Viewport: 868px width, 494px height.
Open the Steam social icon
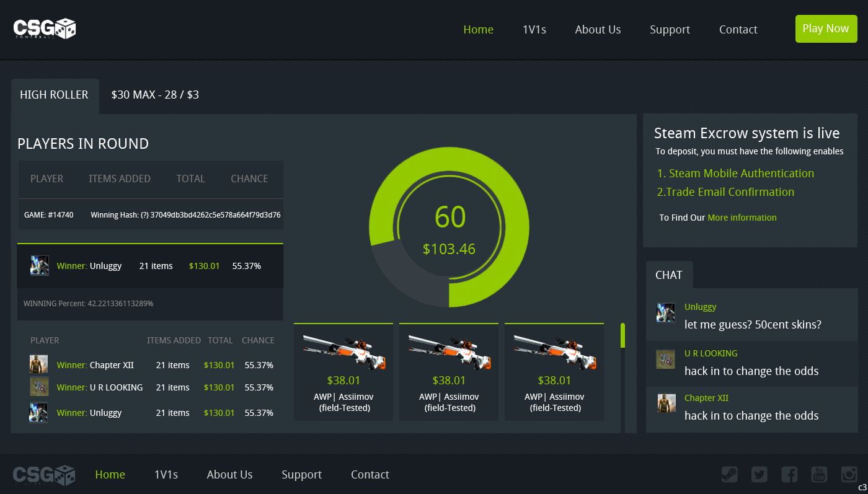(730, 474)
